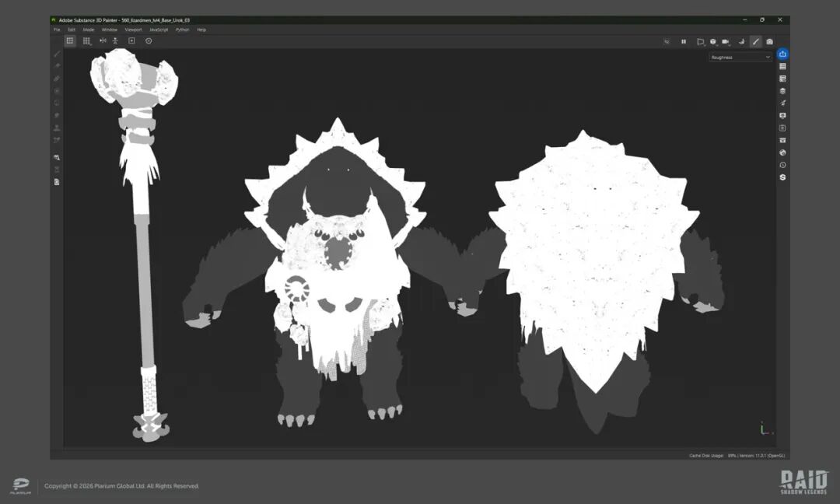
Task: Click the environment rotation icon
Action: (742, 41)
